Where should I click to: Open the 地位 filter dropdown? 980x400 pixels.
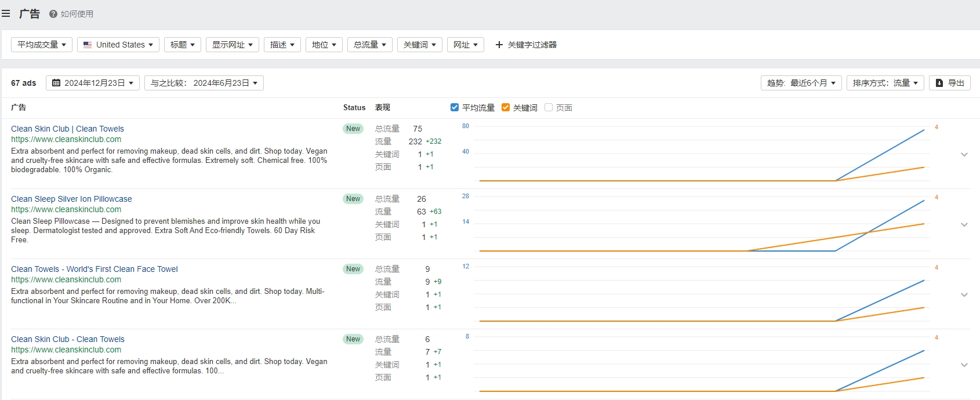(324, 45)
